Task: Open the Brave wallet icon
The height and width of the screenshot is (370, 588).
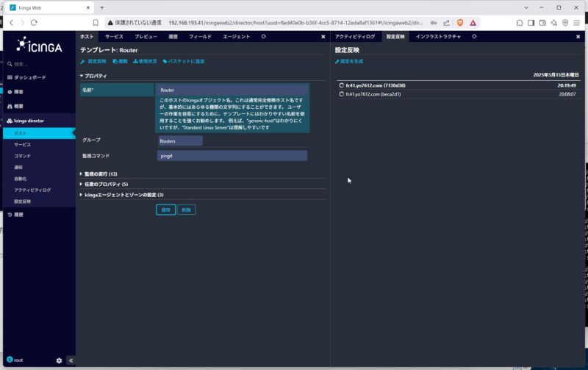Action: 542,23
